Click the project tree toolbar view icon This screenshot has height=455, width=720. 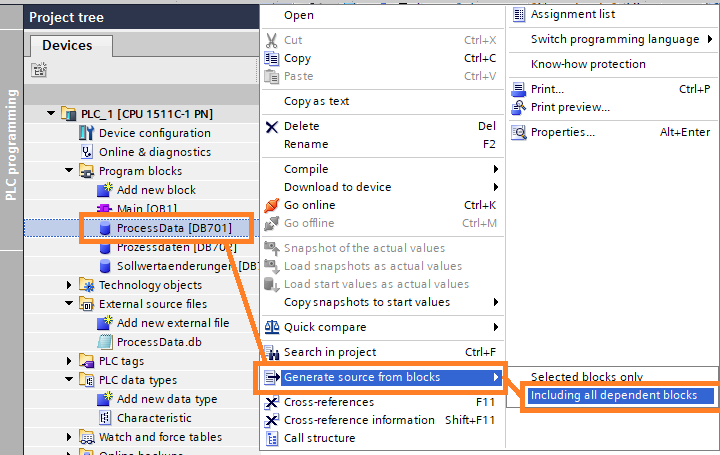click(39, 70)
